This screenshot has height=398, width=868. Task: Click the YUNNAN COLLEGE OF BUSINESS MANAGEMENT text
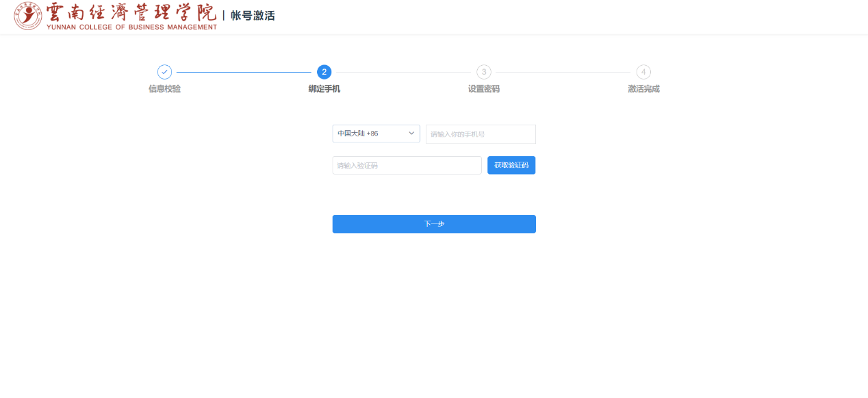(131, 27)
